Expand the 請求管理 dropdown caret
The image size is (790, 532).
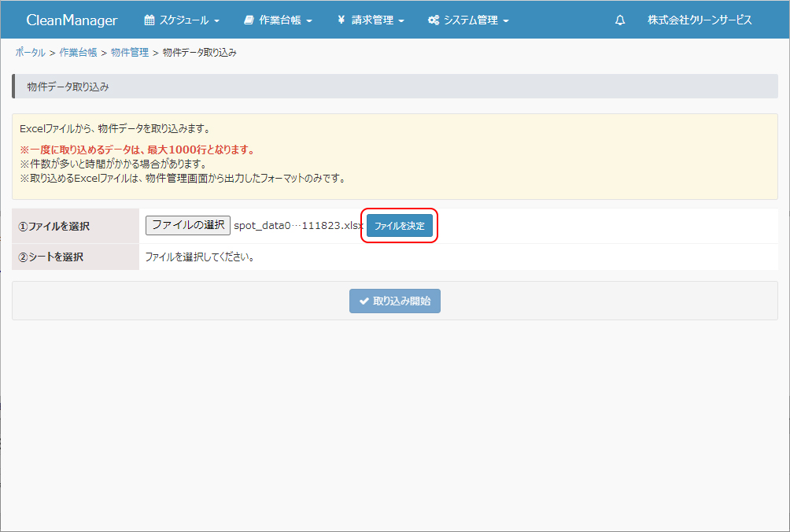(401, 21)
